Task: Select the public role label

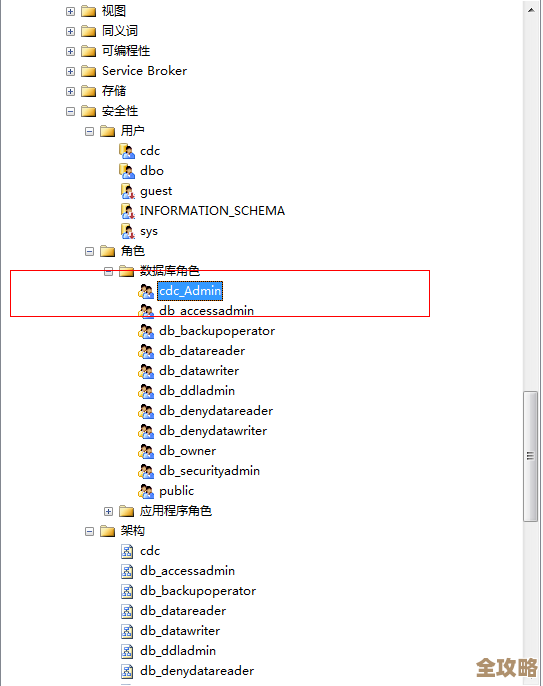Action: click(176, 491)
